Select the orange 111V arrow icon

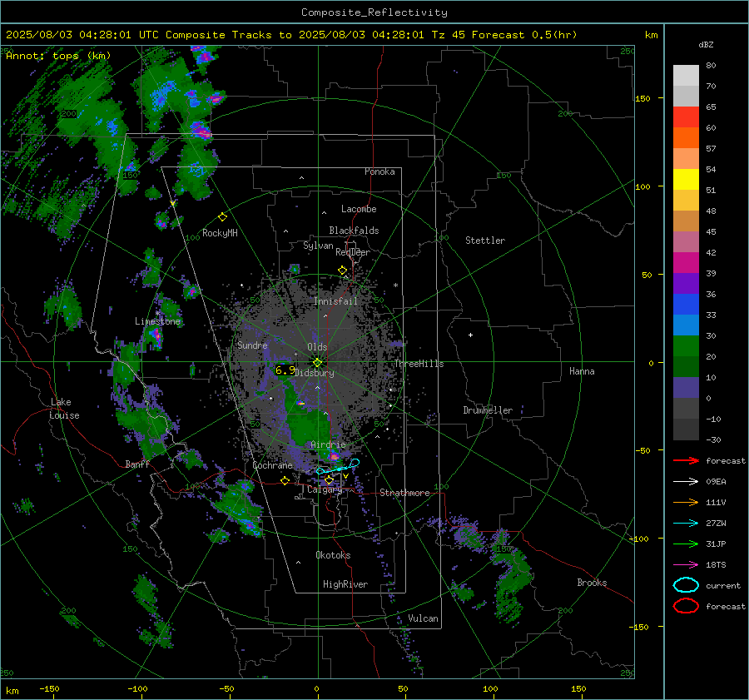686,502
